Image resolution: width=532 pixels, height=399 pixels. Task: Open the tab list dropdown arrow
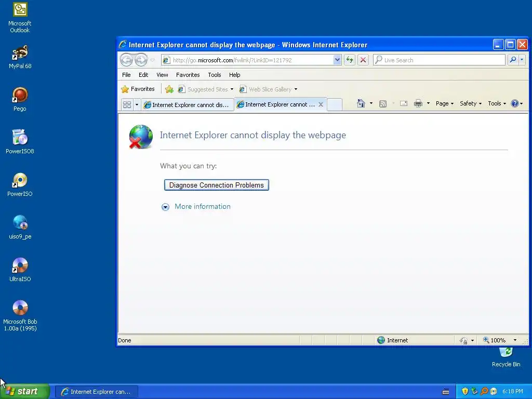point(137,104)
